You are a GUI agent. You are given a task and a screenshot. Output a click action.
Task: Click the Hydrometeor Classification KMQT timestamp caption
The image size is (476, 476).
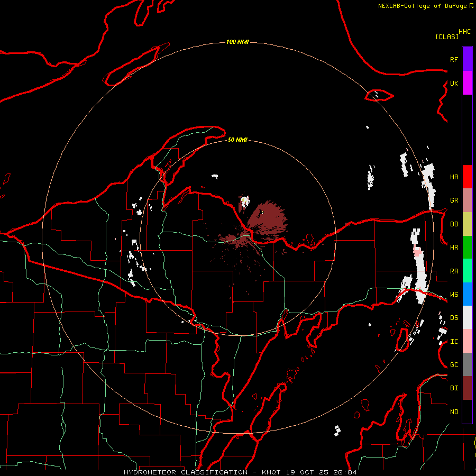(240, 472)
